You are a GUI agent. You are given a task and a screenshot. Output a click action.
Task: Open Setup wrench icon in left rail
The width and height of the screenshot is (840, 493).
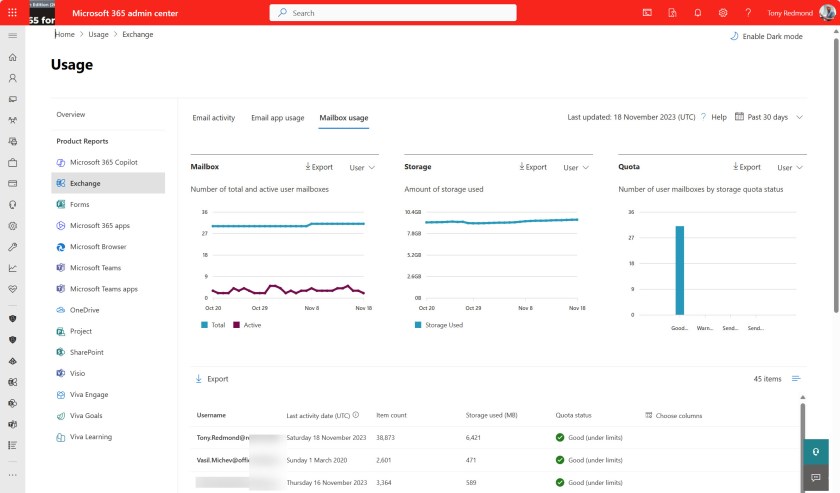(12, 247)
